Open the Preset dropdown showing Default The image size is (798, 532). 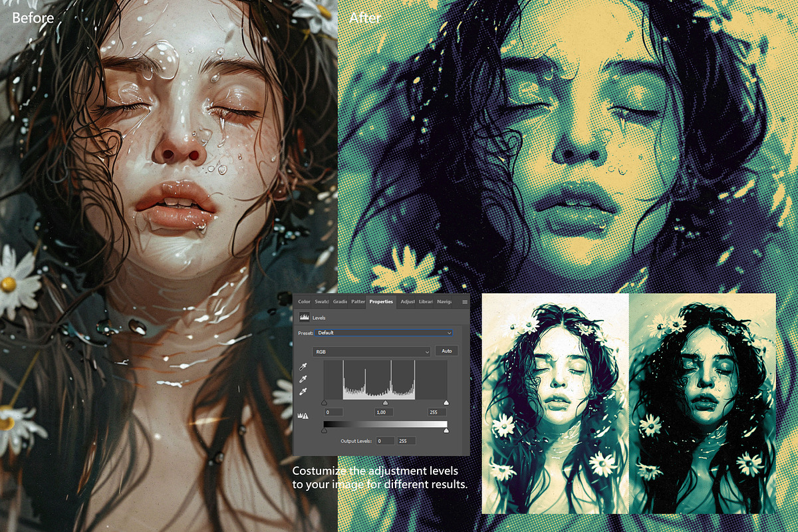point(383,332)
